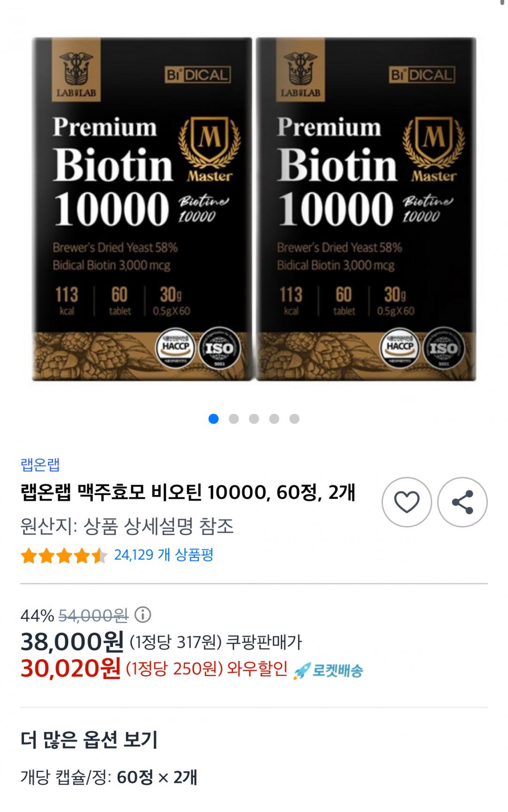Tap the share icon button

(x=462, y=502)
